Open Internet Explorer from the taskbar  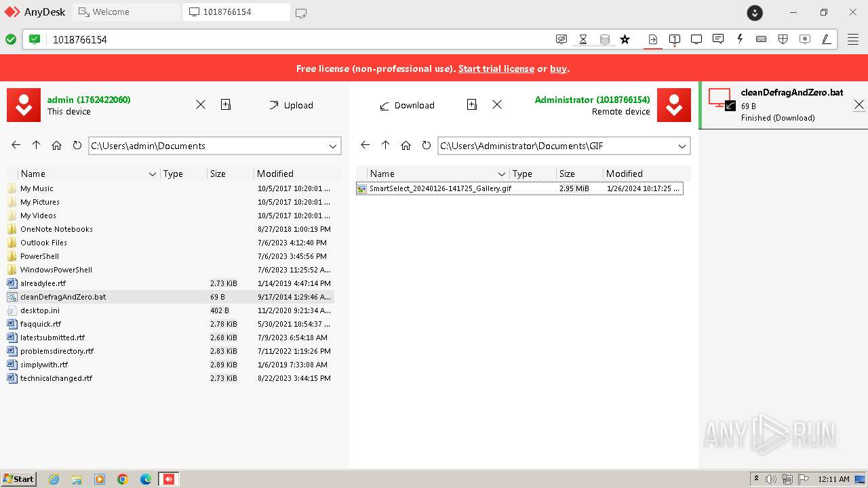click(54, 479)
